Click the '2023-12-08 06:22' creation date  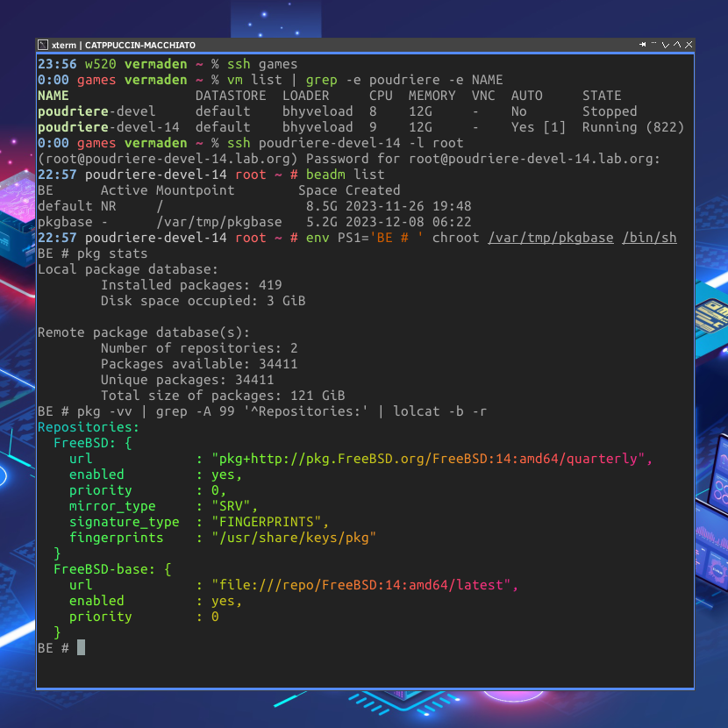409,222
